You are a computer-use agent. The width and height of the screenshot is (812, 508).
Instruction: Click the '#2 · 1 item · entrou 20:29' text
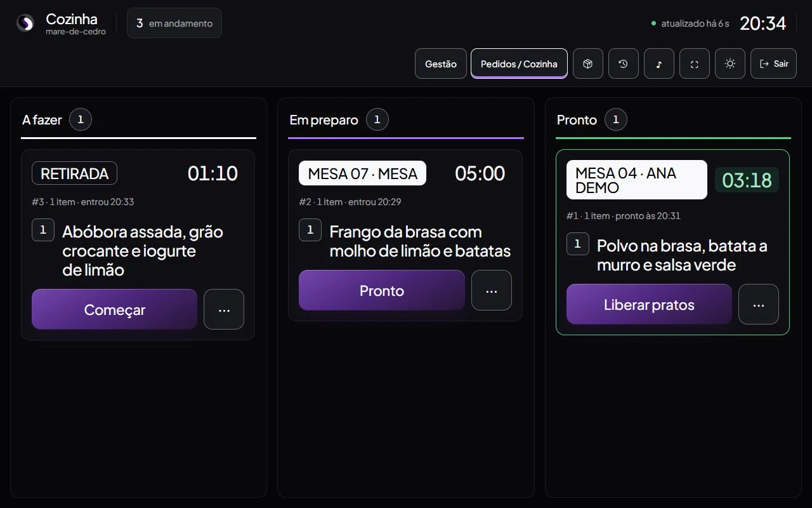[350, 202]
